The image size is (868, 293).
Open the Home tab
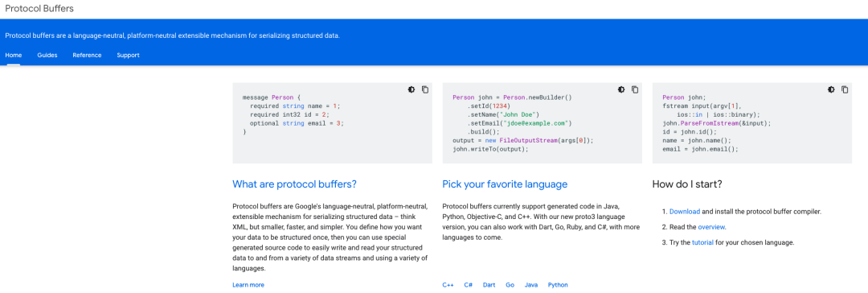tap(14, 56)
